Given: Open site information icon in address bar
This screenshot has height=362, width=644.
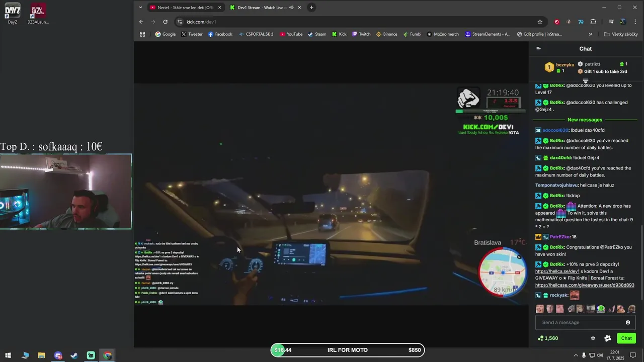Looking at the screenshot, I should 180,22.
